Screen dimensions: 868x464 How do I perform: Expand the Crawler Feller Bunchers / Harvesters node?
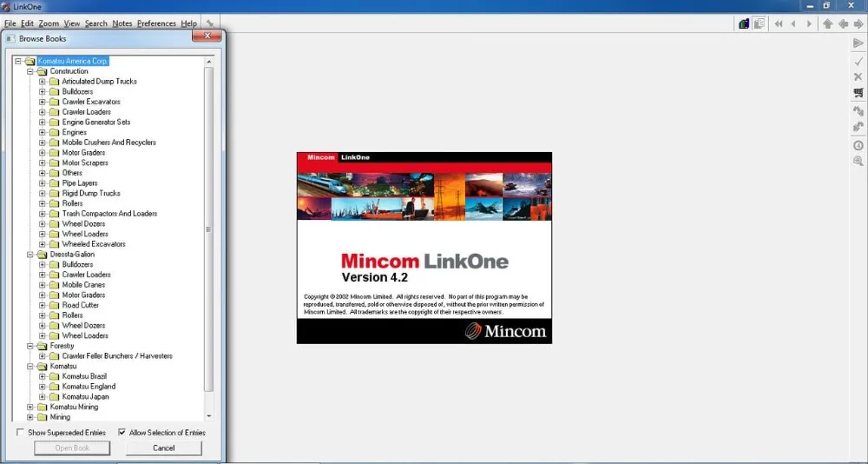pyautogui.click(x=42, y=356)
